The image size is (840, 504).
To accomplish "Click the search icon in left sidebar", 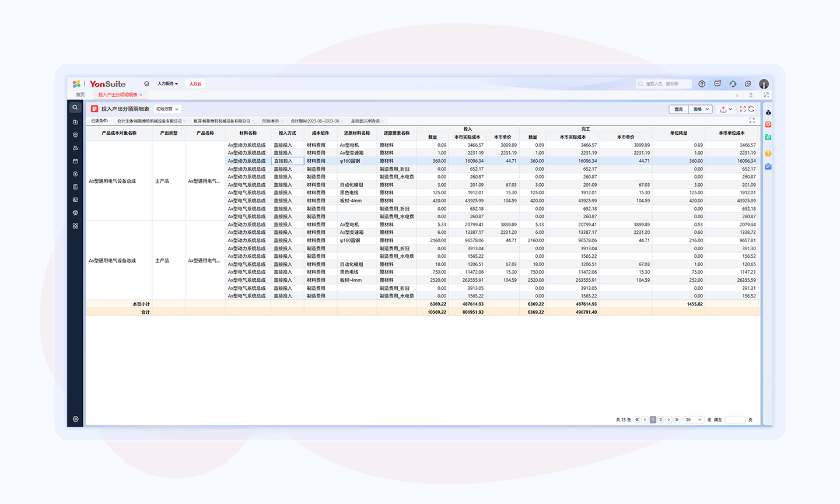I will [x=75, y=107].
